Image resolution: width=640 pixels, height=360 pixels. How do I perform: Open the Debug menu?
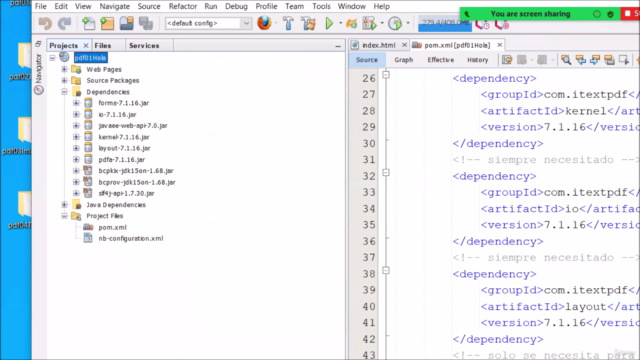[236, 6]
